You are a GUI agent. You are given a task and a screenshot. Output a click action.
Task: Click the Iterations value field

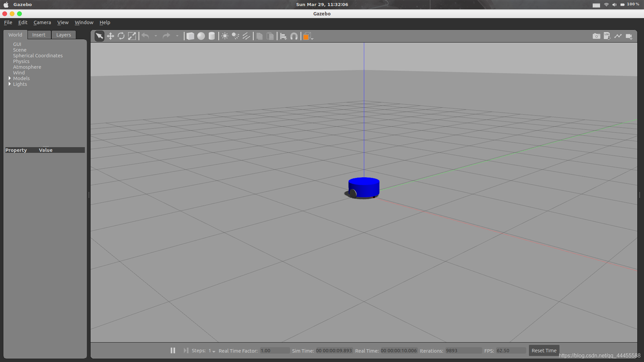[464, 351]
